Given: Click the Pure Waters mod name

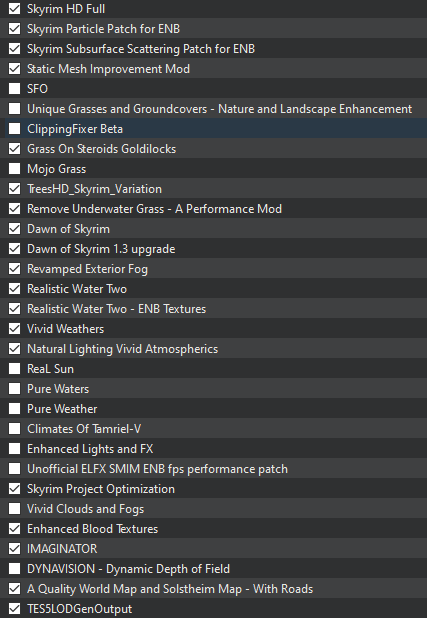Looking at the screenshot, I should pos(58,389).
